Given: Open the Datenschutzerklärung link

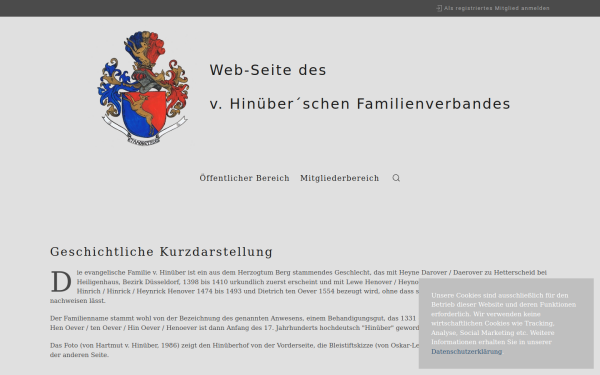Looking at the screenshot, I should pos(466,352).
